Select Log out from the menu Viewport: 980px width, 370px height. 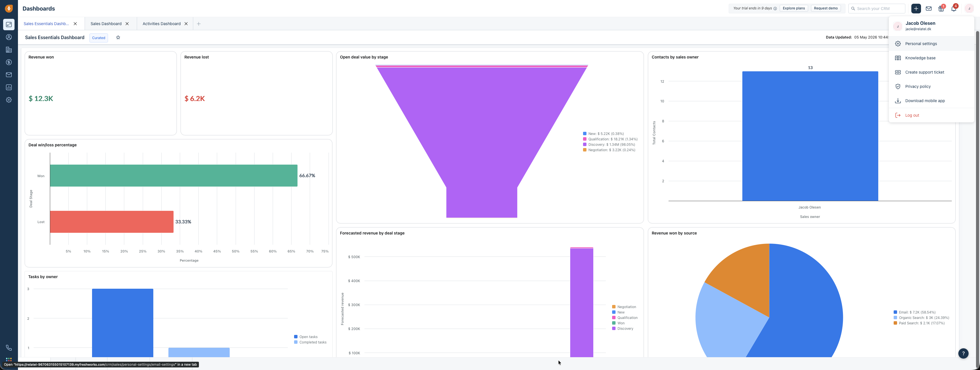coord(931,115)
